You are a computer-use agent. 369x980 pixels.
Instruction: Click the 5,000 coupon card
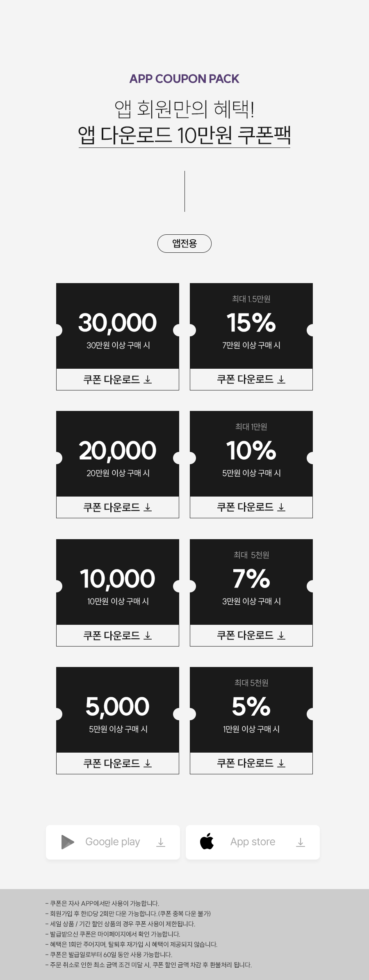(x=118, y=710)
